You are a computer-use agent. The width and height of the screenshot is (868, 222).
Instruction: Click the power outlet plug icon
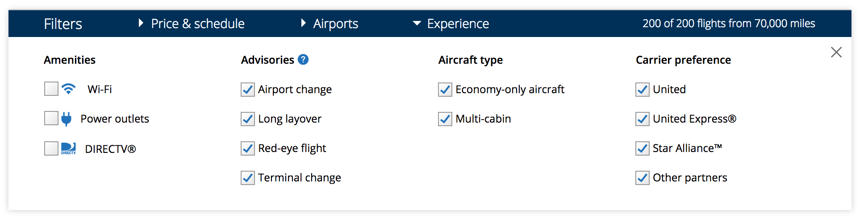[66, 119]
